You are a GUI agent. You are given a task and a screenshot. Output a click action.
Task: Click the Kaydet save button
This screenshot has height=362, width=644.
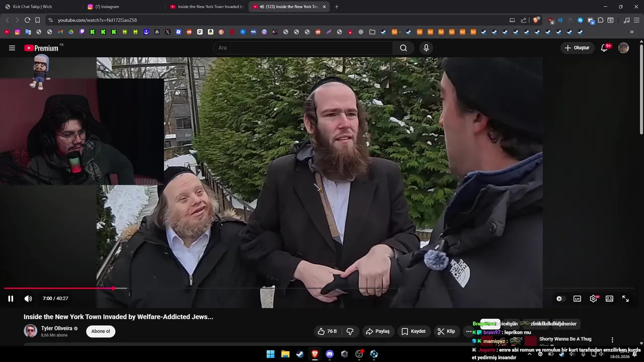[414, 331]
